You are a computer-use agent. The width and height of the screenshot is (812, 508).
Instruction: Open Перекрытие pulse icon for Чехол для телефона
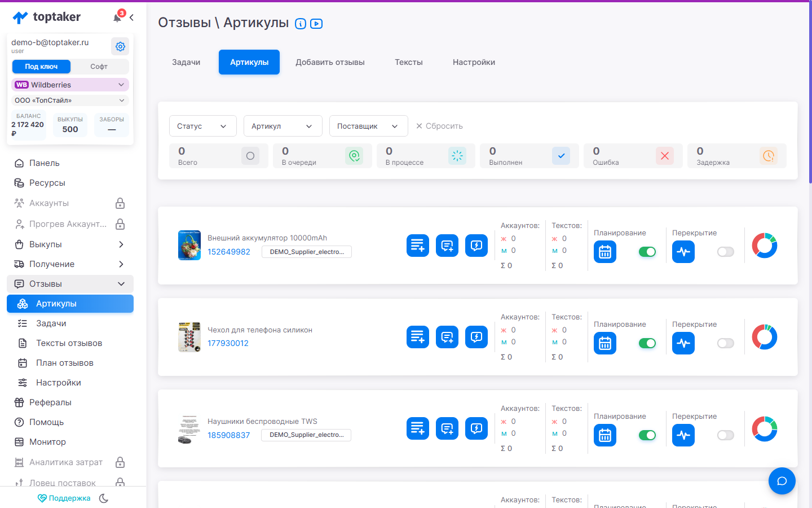683,343
